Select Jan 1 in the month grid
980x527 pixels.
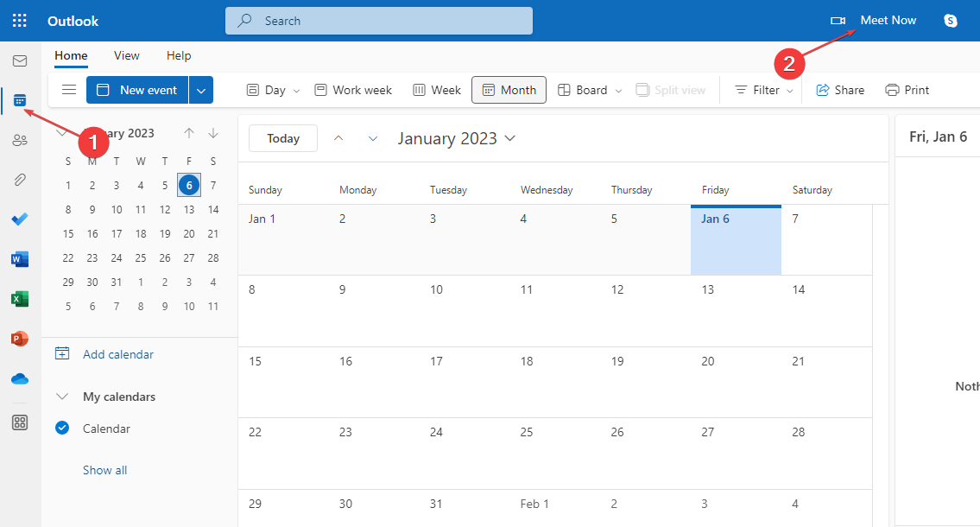(283, 241)
